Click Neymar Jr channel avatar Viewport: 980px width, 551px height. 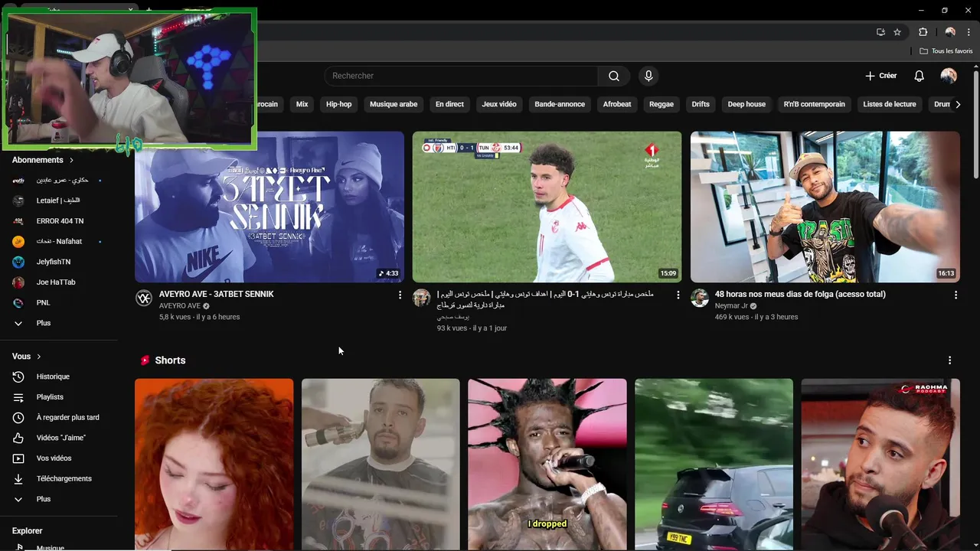(x=700, y=298)
